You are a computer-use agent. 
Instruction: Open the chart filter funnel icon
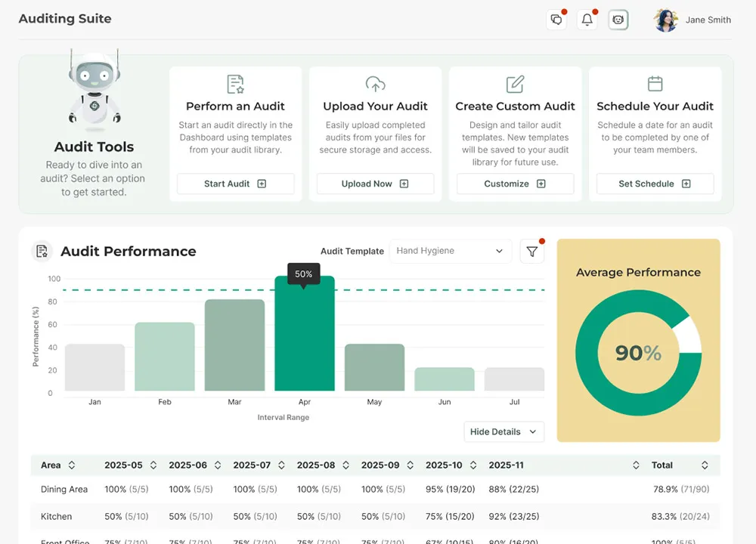[531, 252]
